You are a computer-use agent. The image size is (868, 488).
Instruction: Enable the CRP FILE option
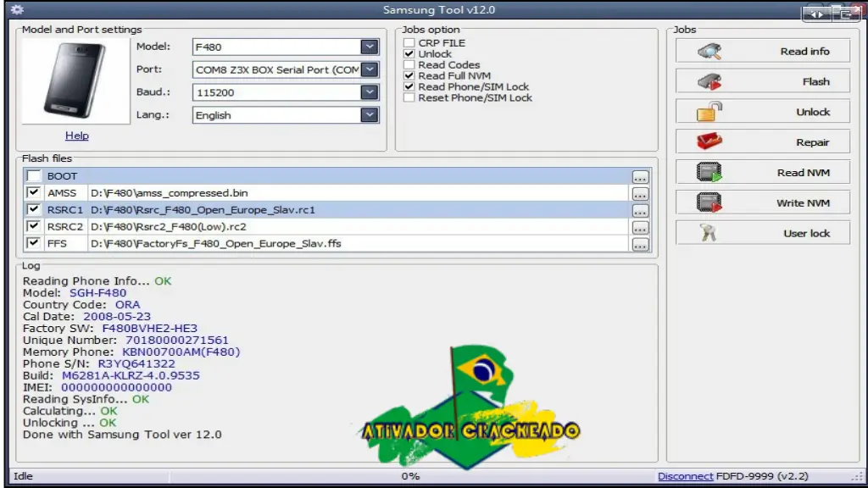409,42
